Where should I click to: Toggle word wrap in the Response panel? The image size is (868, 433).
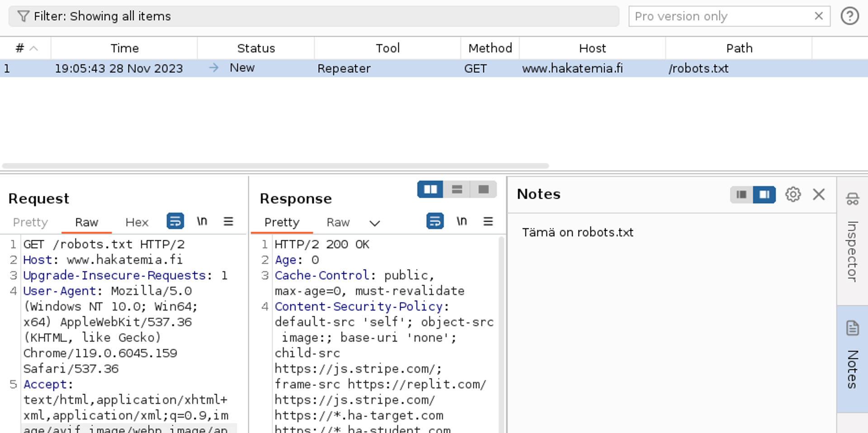click(435, 221)
